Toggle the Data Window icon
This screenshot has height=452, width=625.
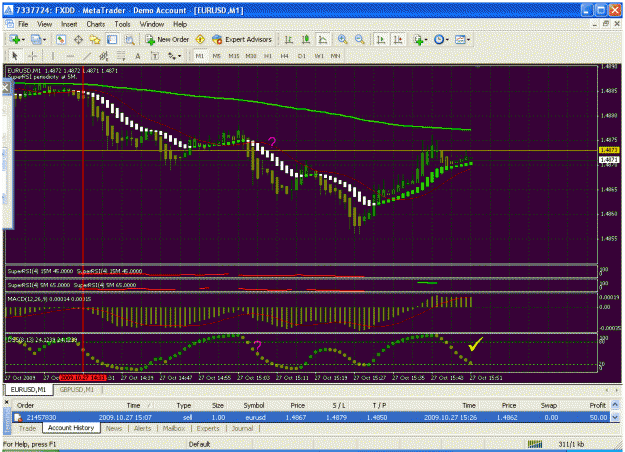coord(78,39)
